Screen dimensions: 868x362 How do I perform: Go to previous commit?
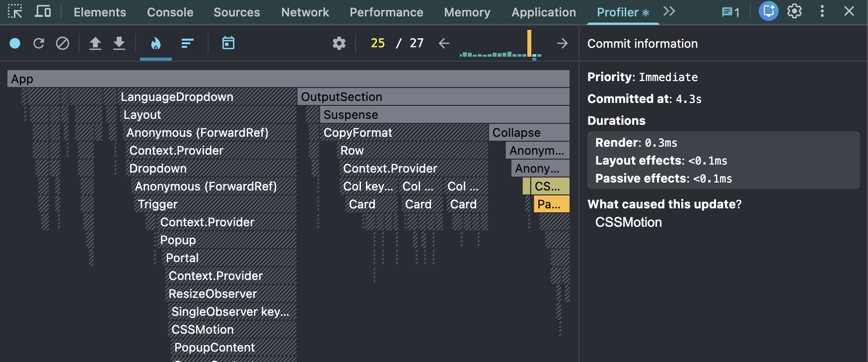(x=444, y=44)
